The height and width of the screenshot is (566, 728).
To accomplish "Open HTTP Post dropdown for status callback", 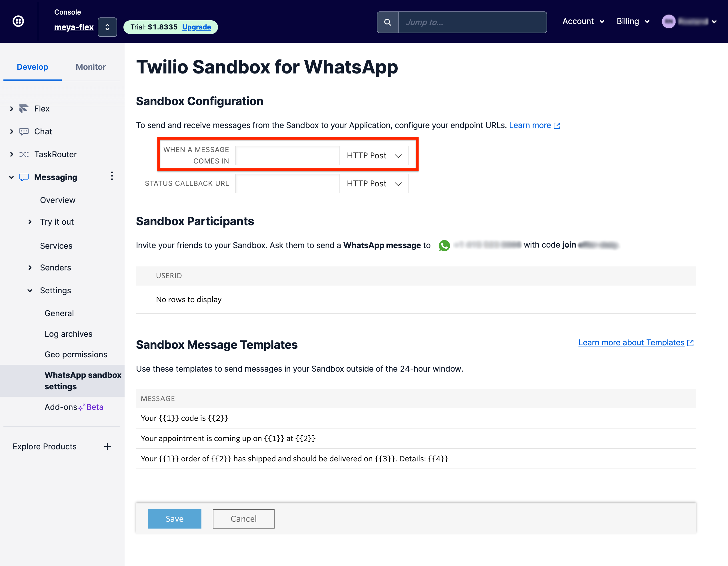I will (374, 184).
